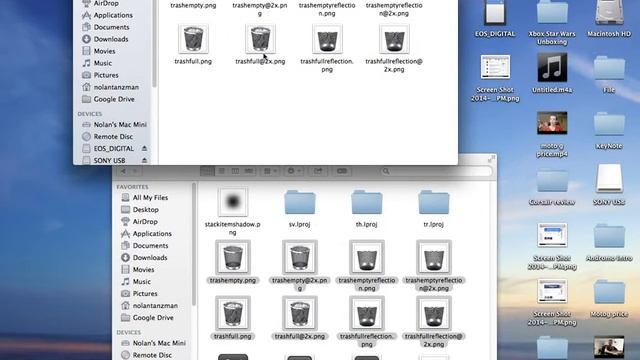
Task: Select the Motog price folder on desktop
Action: coord(609,291)
